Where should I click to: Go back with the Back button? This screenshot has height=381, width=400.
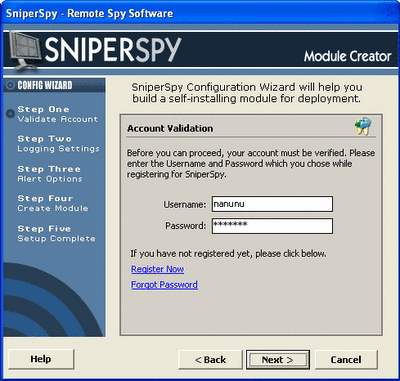[x=210, y=360]
